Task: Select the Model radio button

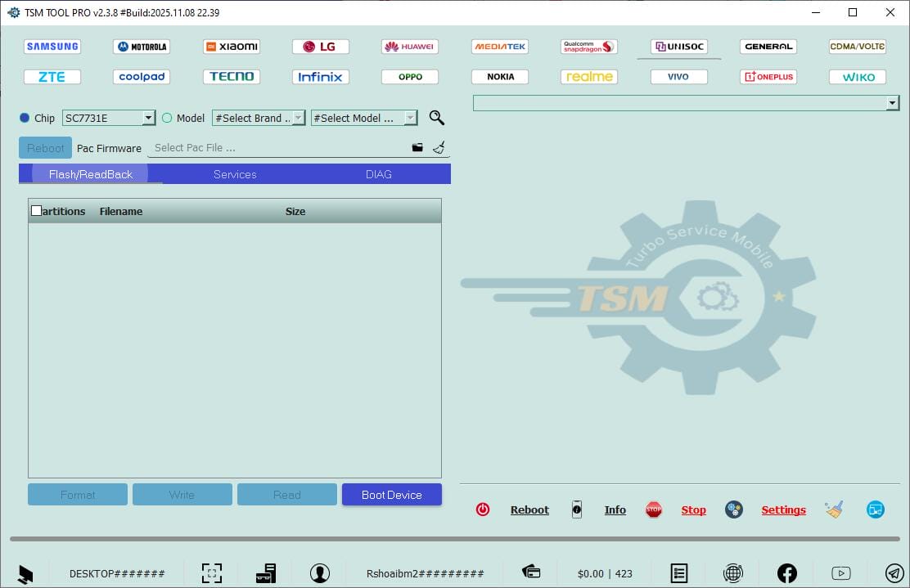Action: coord(166,118)
